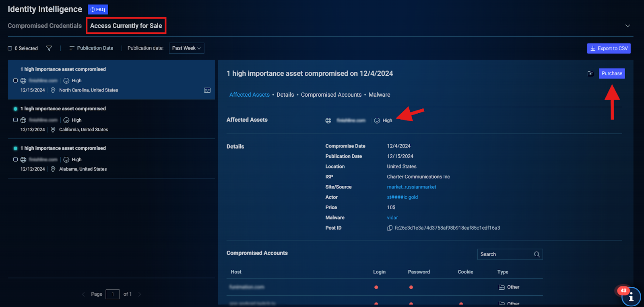Check the North Carolina listing checkbox
The image size is (644, 307).
[x=15, y=81]
